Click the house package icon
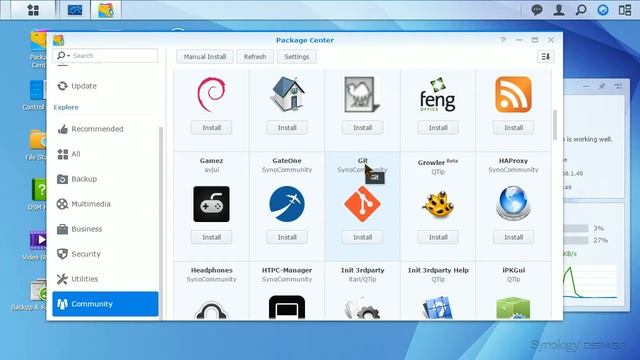 287,94
